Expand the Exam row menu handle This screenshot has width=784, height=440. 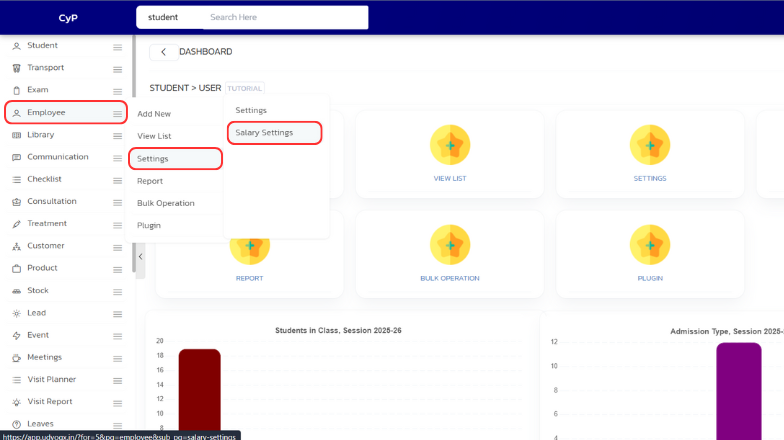click(117, 90)
